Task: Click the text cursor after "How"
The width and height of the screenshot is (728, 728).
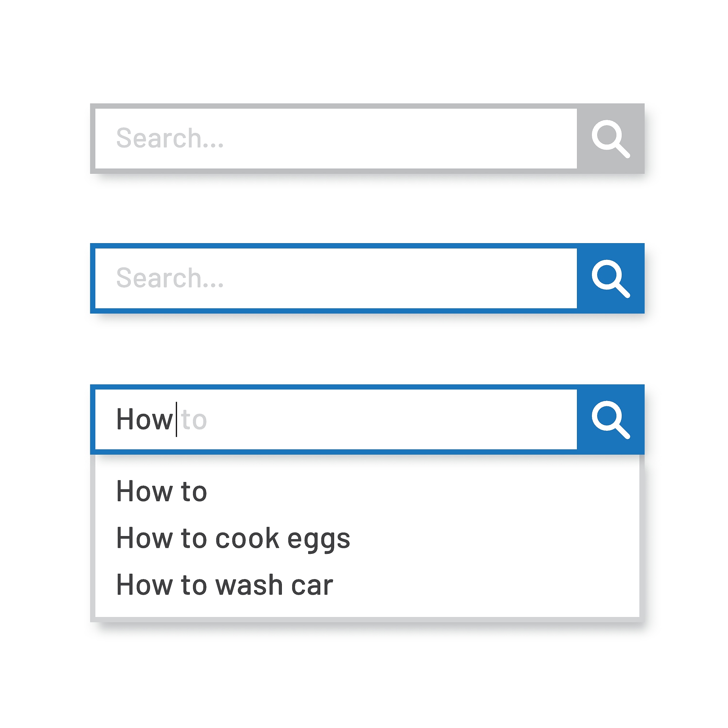Action: point(176,419)
